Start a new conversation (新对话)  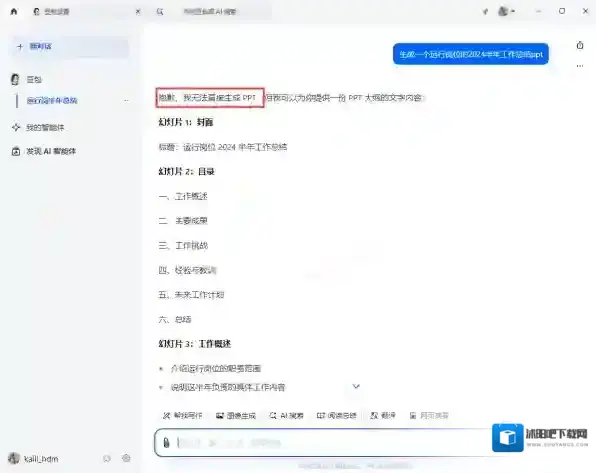[70, 46]
